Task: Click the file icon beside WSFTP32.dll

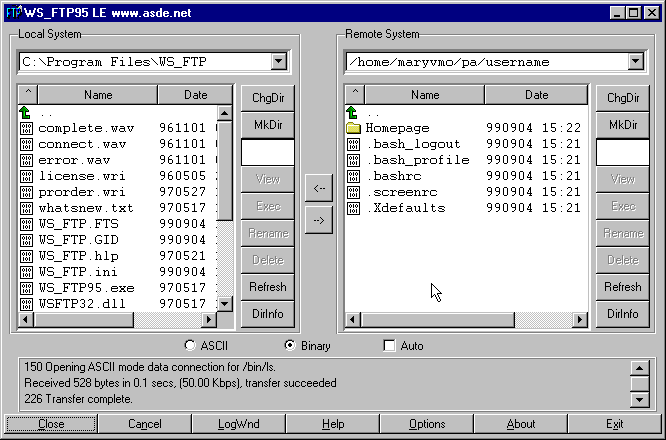Action: [26, 305]
